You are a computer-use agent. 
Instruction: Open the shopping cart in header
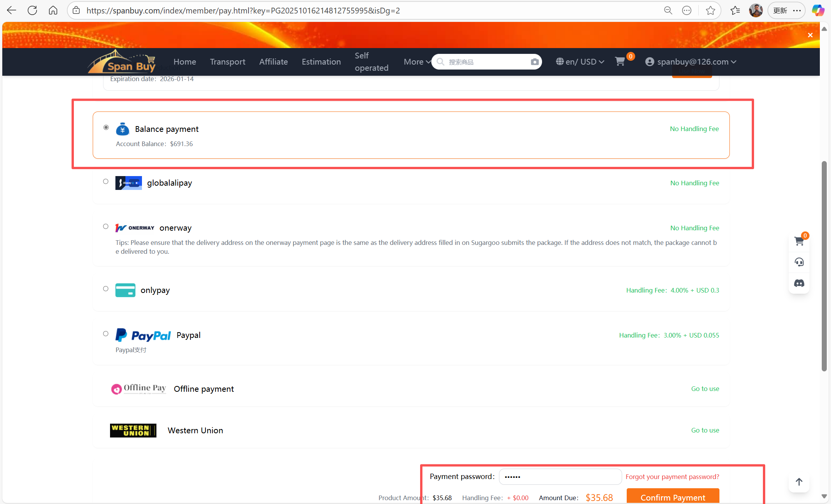click(620, 62)
